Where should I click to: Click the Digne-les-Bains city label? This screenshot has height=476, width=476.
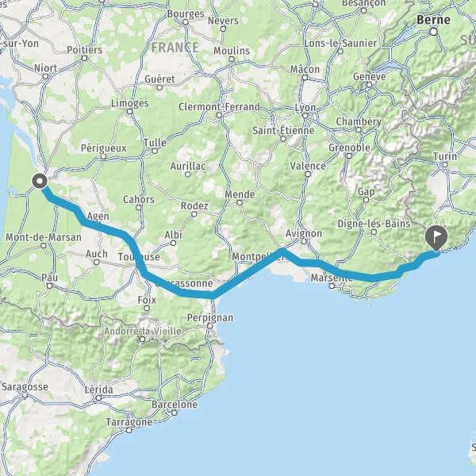click(374, 224)
